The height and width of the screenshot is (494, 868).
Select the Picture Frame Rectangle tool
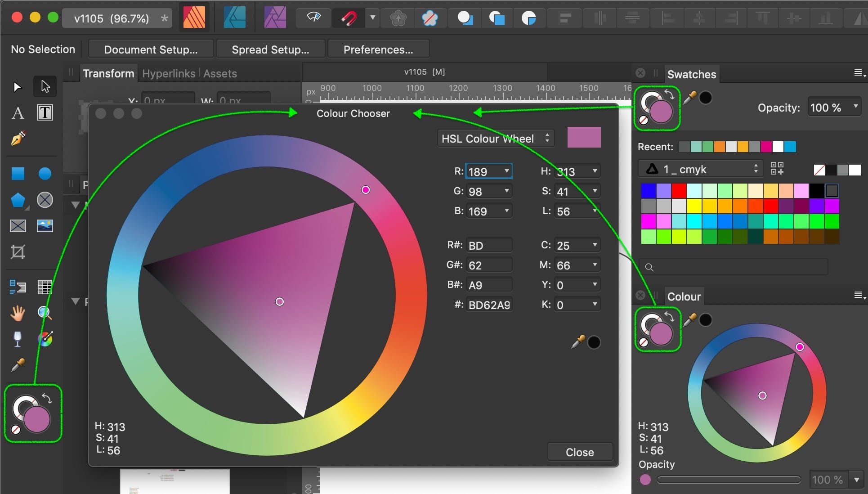[18, 226]
